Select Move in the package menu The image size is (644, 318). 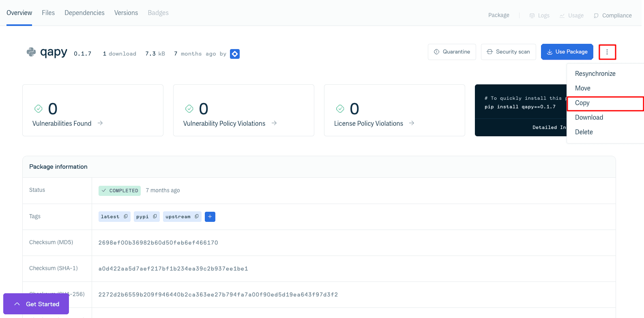tap(582, 88)
